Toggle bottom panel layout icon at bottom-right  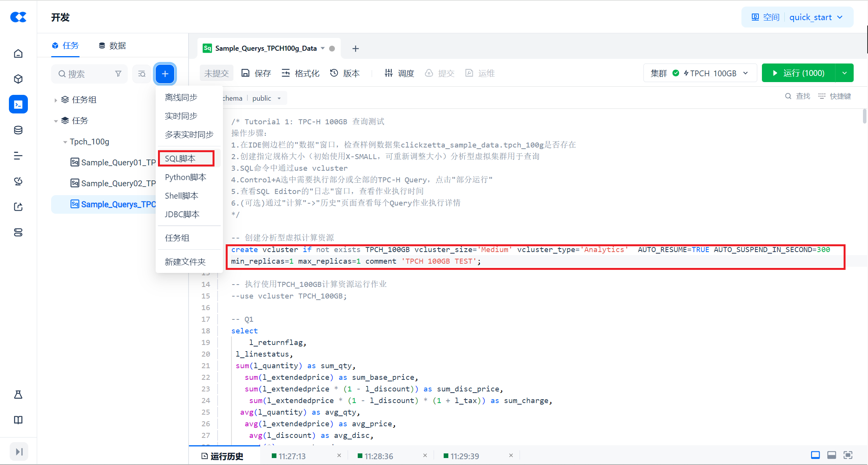pyautogui.click(x=832, y=455)
